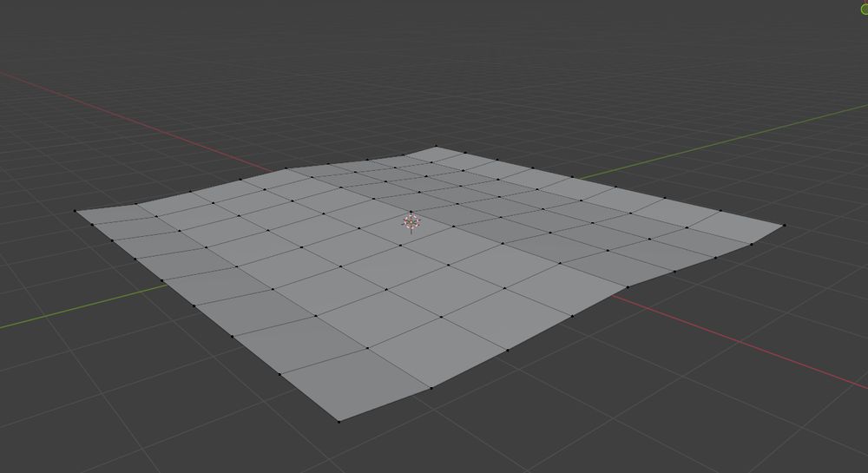Select the mesh's nearest corner vertex
The image size is (868, 473).
click(x=339, y=422)
